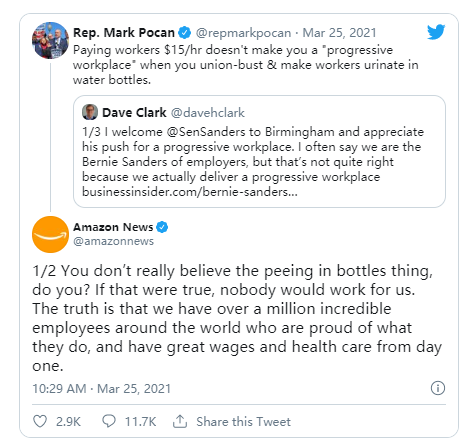
Task: Click Dave Clark's small avatar
Action: 90,112
